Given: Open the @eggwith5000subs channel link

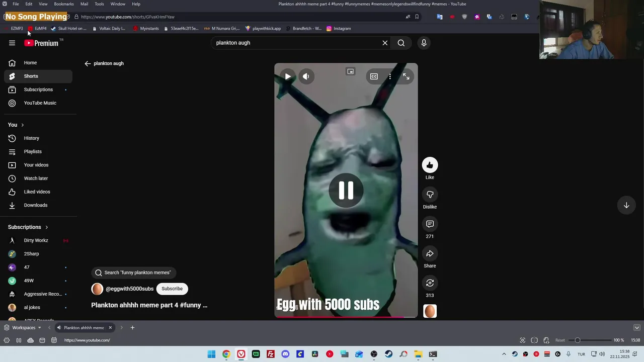Looking at the screenshot, I should [x=129, y=289].
